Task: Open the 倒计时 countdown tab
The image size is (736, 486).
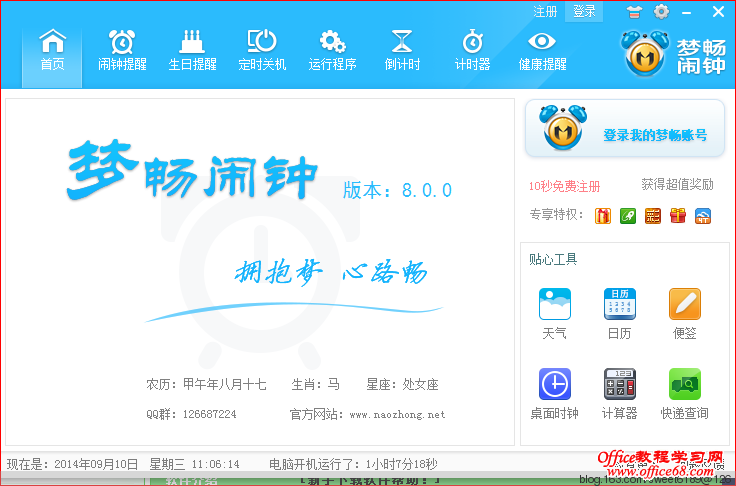Action: click(x=402, y=51)
